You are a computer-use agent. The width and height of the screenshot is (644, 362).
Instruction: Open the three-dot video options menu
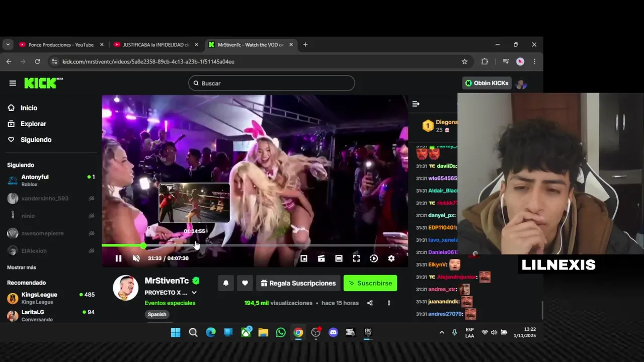tap(389, 303)
